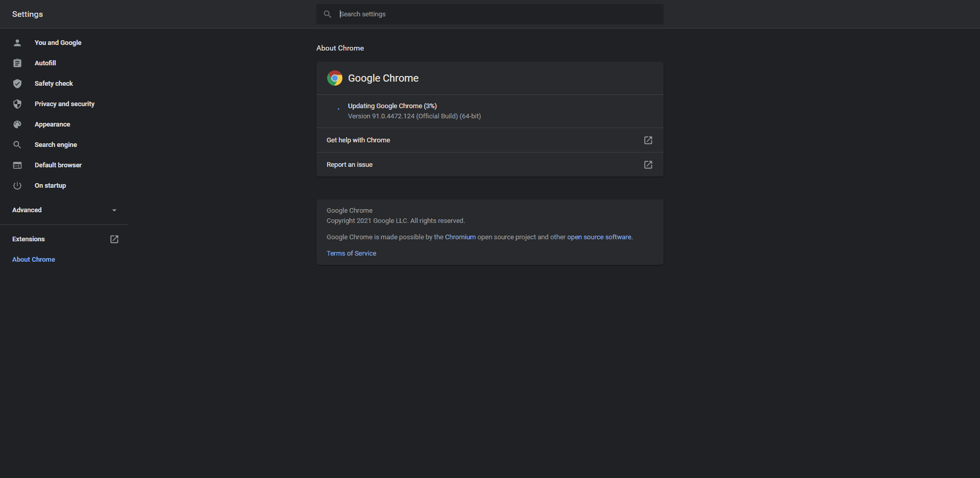Open the Chromium project link
This screenshot has width=980, height=478.
tap(460, 237)
